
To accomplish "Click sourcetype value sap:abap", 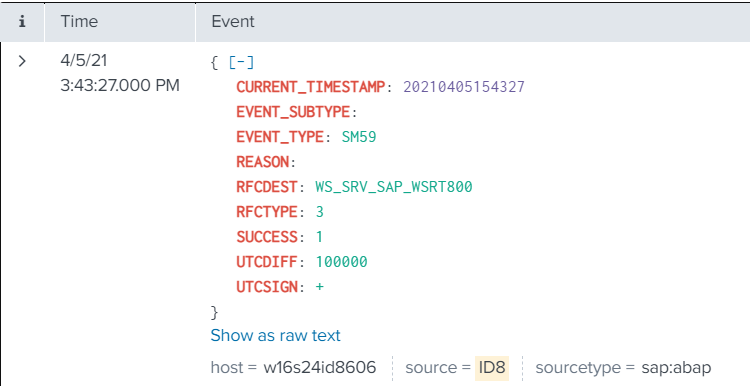I will [676, 367].
